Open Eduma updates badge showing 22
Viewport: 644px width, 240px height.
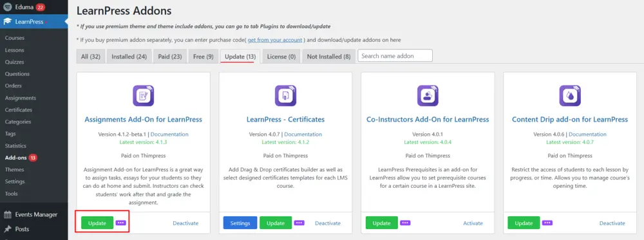tap(40, 7)
